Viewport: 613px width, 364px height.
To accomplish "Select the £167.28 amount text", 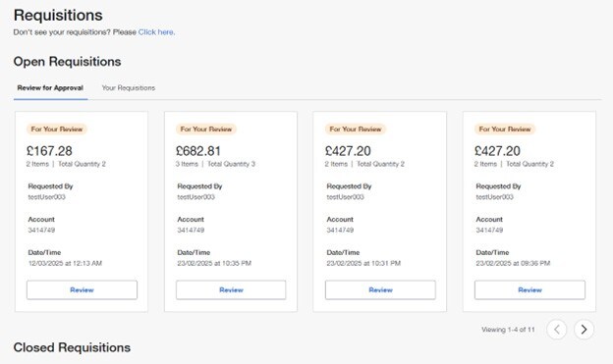I will coord(49,151).
